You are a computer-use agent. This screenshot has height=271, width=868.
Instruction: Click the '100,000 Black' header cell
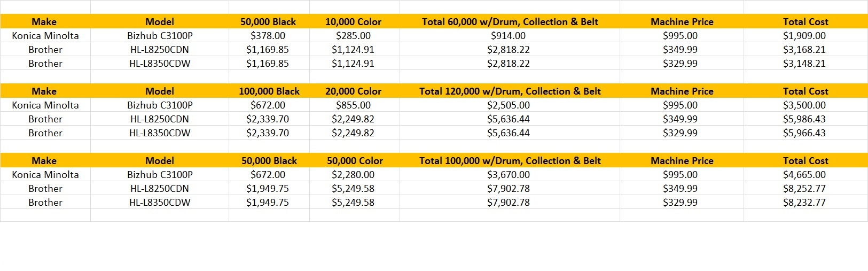pos(269,91)
